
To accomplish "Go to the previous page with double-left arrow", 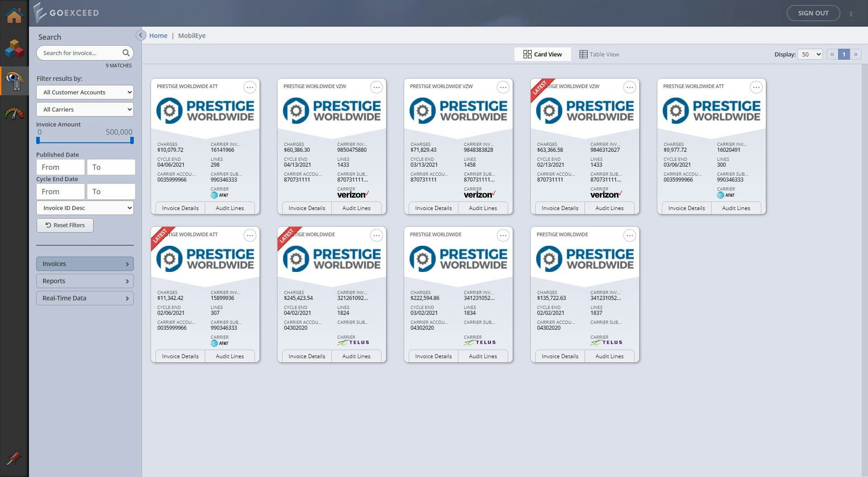I will (x=832, y=54).
